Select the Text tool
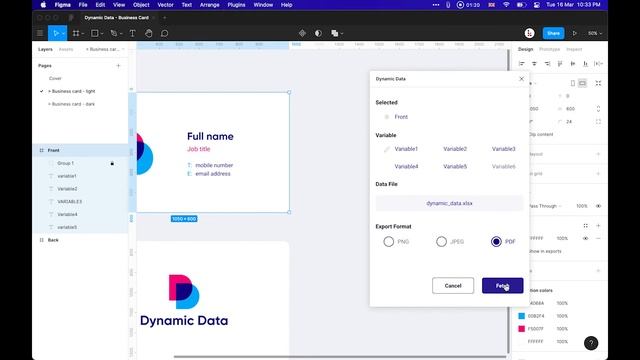 [x=132, y=33]
